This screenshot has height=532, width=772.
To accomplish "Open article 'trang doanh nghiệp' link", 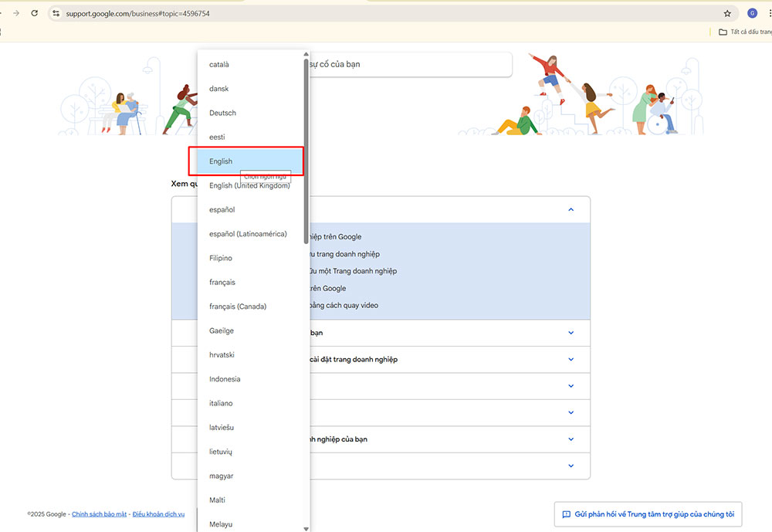I will pyautogui.click(x=344, y=254).
